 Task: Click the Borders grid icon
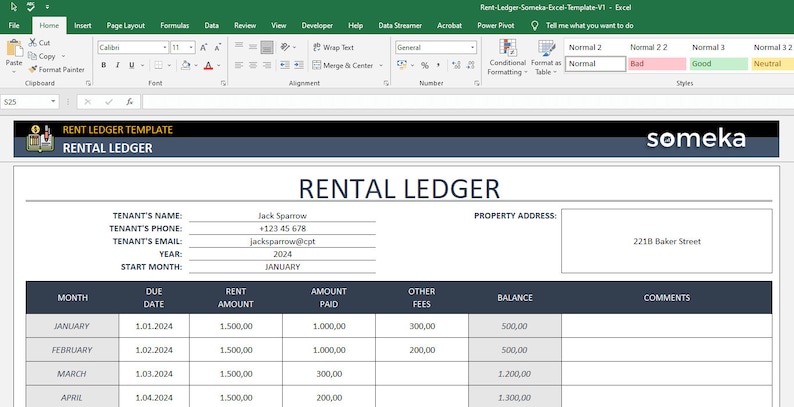pyautogui.click(x=158, y=65)
